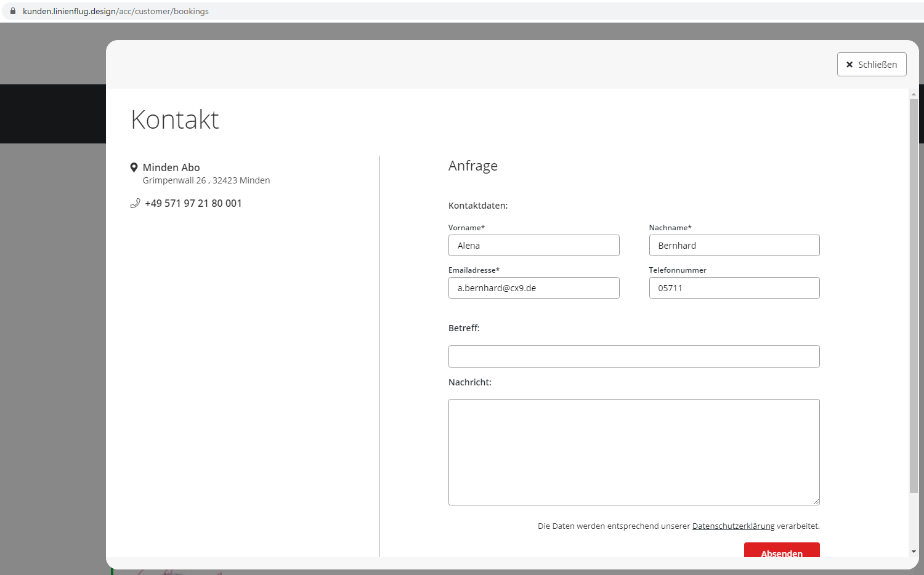Close the contact dialog with Schließen
Viewport: 924px width, 575px height.
[871, 65]
